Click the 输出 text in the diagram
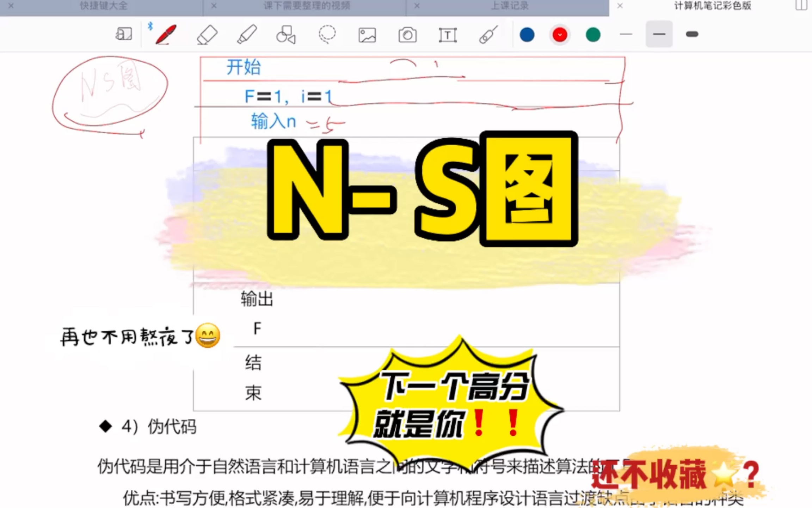Image resolution: width=812 pixels, height=508 pixels. pyautogui.click(x=257, y=299)
